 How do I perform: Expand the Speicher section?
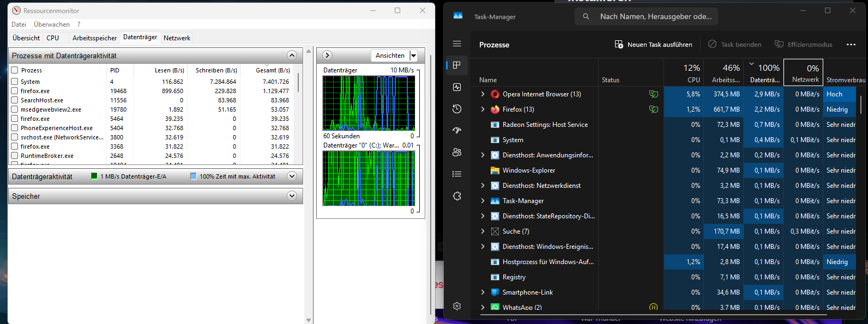point(292,196)
